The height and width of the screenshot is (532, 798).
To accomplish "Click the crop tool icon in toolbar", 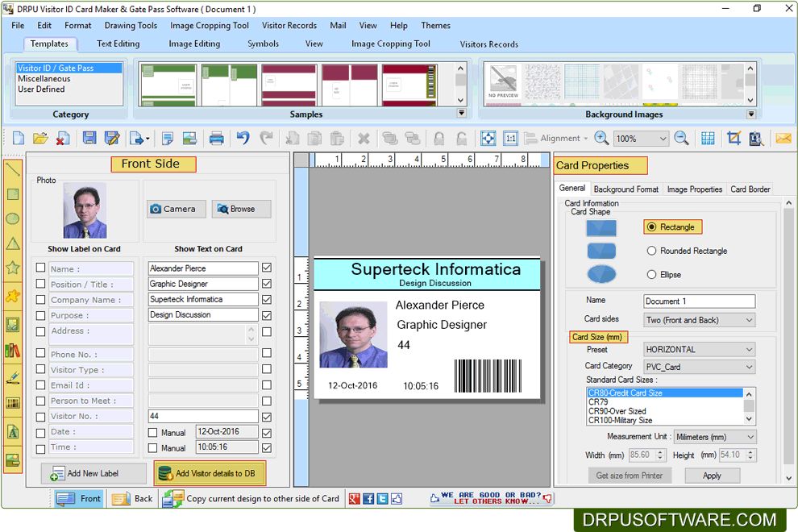I will click(x=734, y=138).
